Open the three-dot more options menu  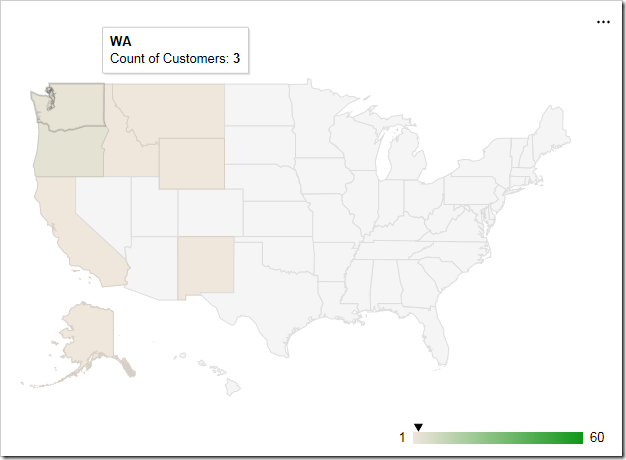(603, 22)
